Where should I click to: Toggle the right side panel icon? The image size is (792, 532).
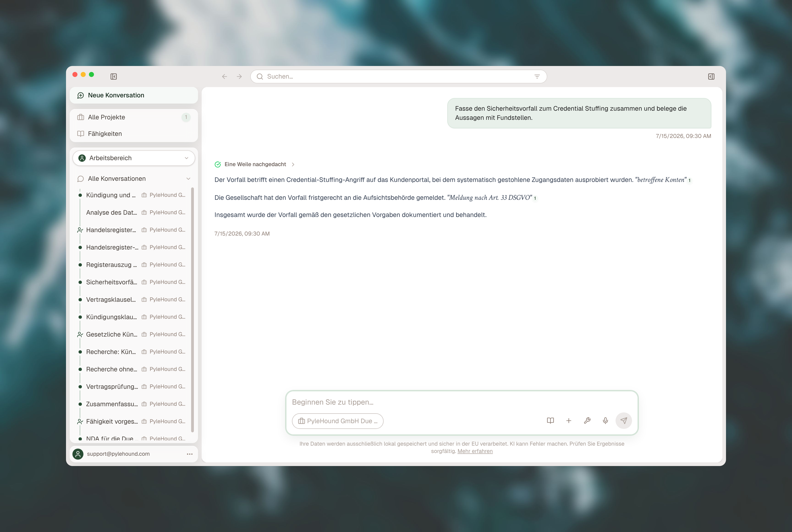(711, 77)
